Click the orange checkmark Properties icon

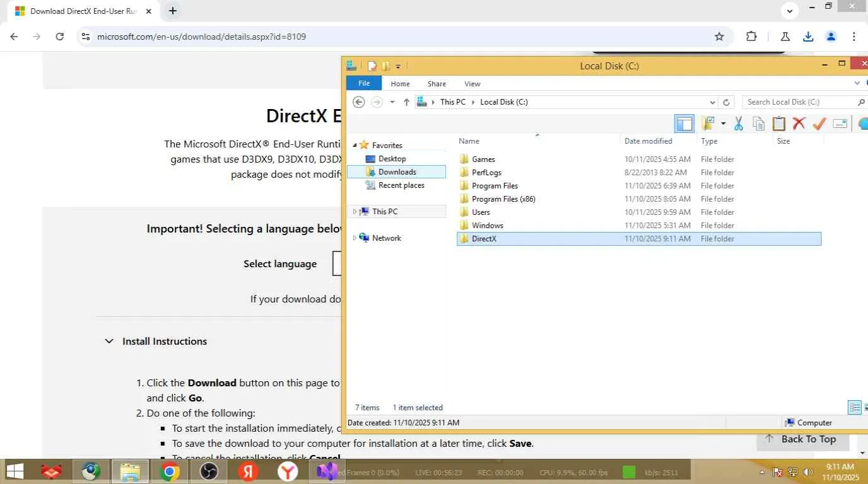click(819, 124)
